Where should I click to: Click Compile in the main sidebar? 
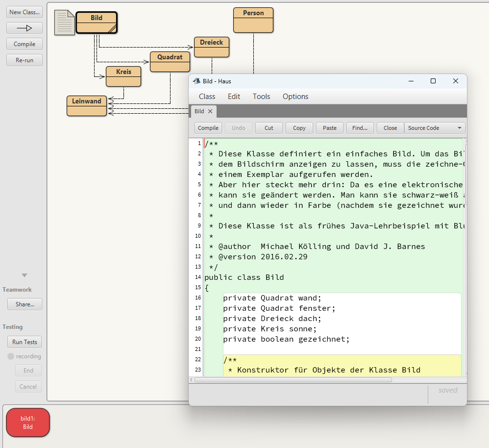point(24,44)
